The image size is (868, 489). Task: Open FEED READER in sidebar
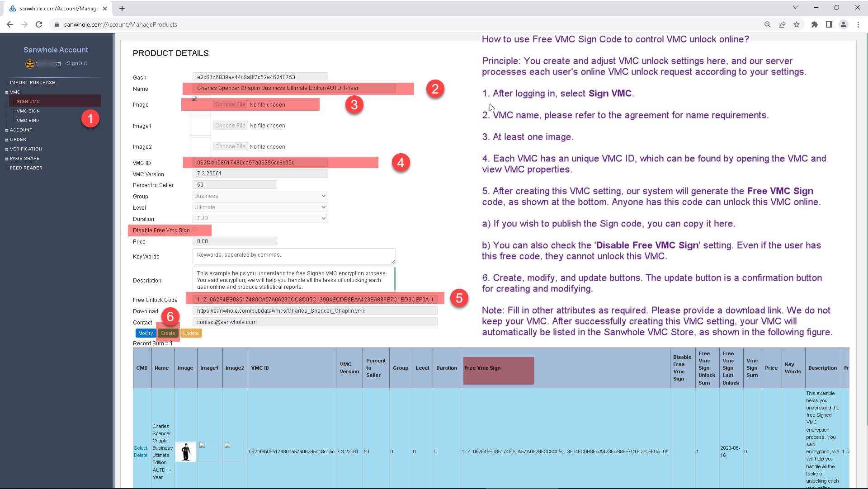point(26,168)
